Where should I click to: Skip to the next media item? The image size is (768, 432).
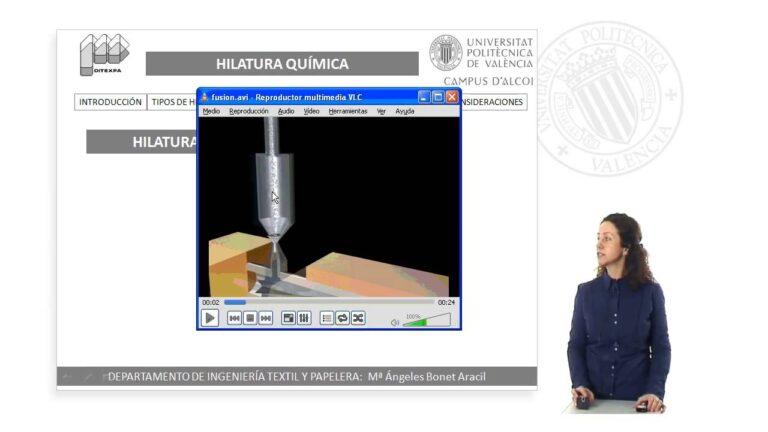click(266, 318)
